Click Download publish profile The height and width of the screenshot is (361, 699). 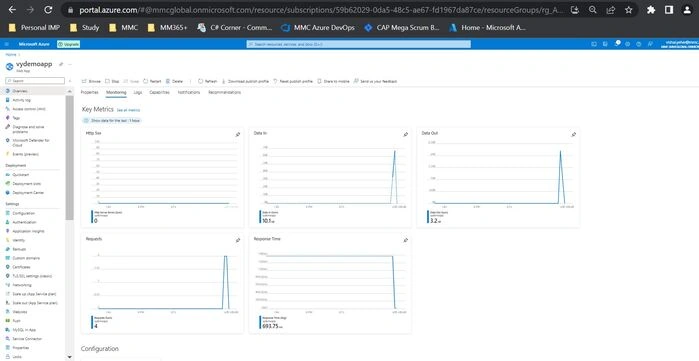[x=245, y=82]
